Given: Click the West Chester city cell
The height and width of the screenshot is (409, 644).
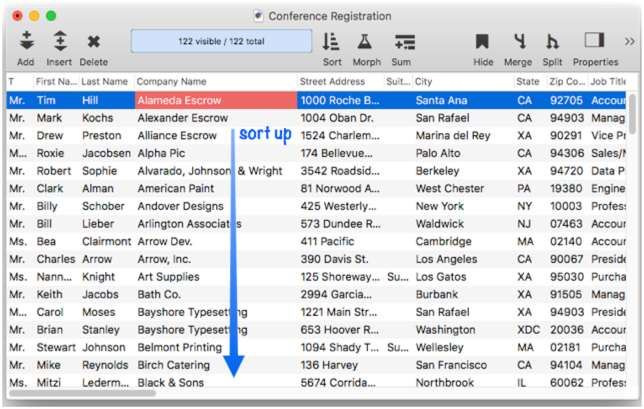Looking at the screenshot, I should (x=450, y=188).
